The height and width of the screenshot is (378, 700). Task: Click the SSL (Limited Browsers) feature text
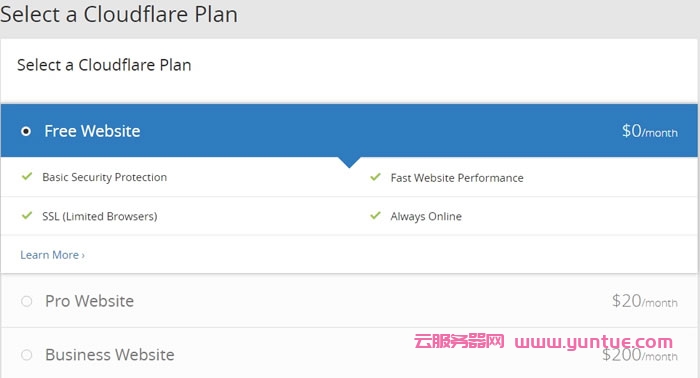click(x=100, y=216)
